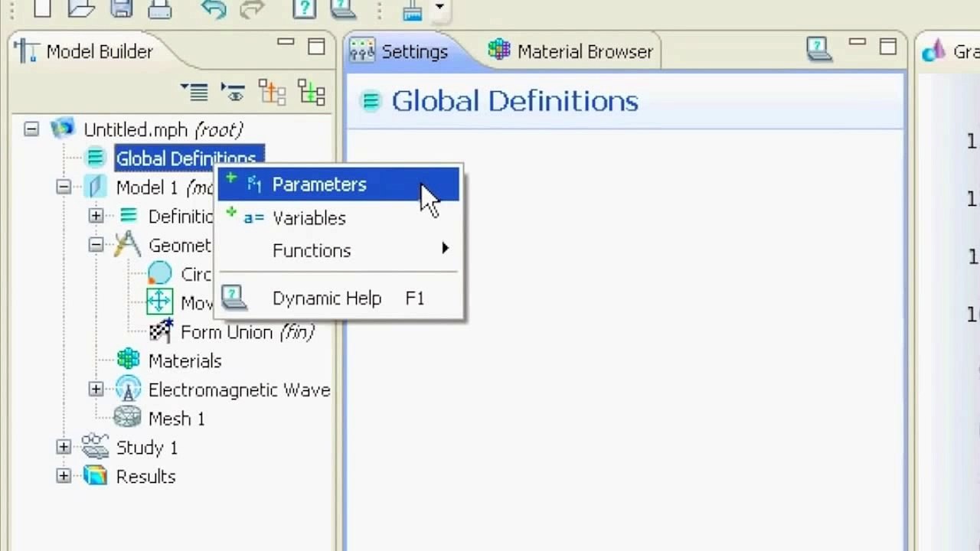Click the Materials node icon

point(128,360)
